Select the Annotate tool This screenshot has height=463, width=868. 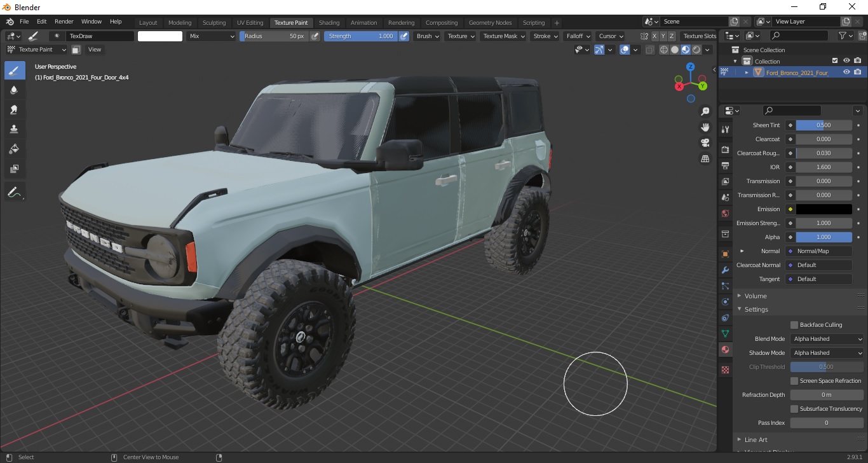pyautogui.click(x=15, y=191)
